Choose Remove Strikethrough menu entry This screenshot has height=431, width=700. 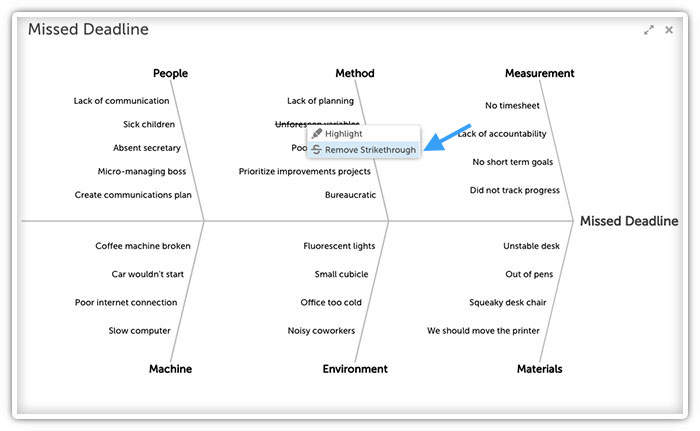tap(363, 150)
